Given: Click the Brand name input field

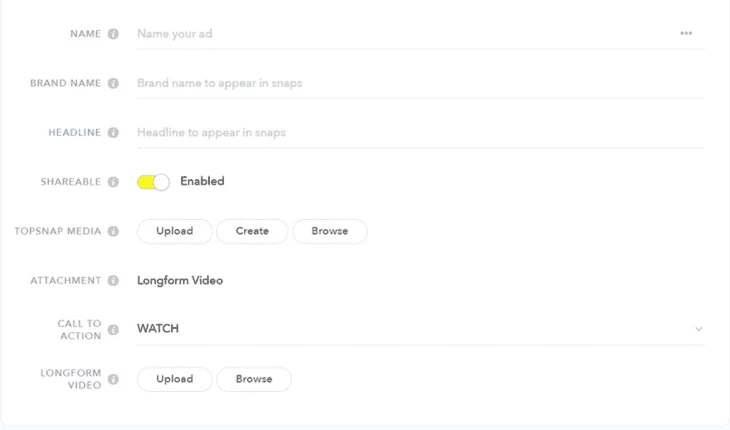Looking at the screenshot, I should click(420, 83).
